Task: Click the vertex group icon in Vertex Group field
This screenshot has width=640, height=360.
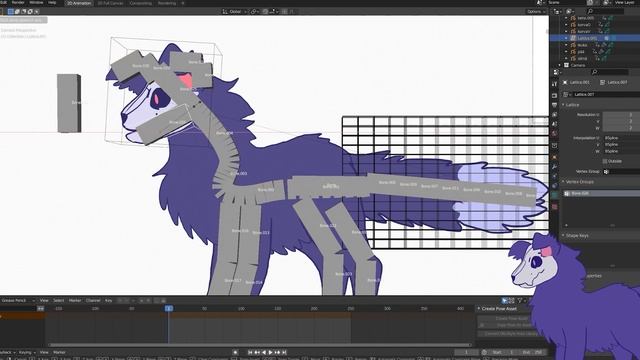Action: point(606,171)
